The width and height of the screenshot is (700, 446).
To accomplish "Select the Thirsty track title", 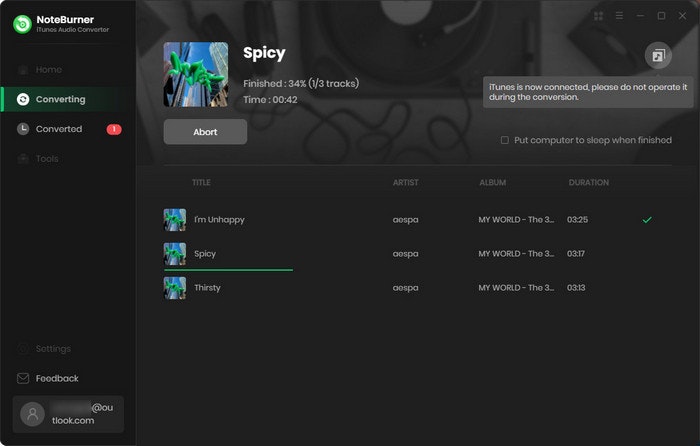I will pos(207,288).
